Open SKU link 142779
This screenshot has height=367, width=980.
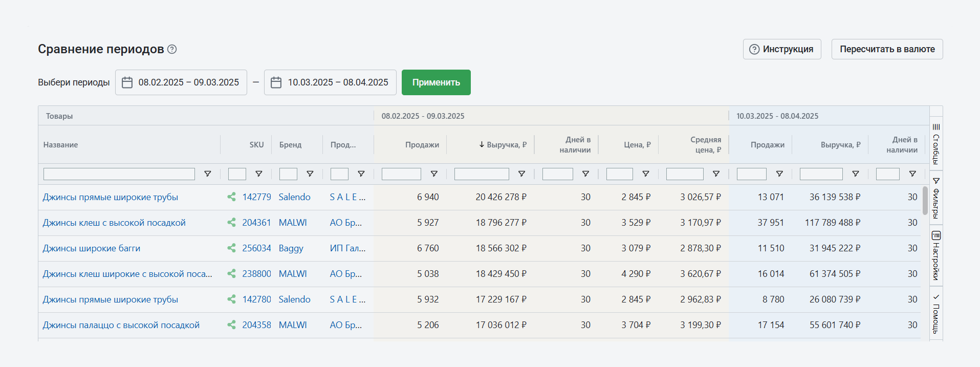click(x=257, y=197)
